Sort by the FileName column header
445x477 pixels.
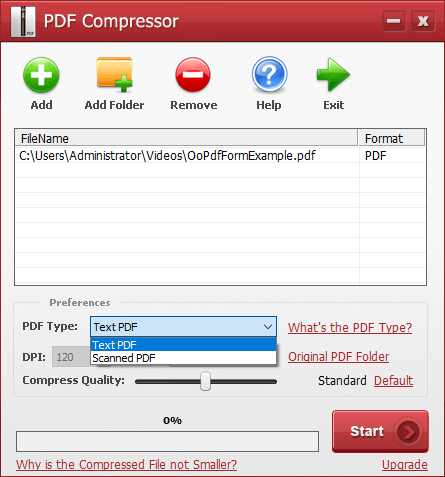point(186,138)
